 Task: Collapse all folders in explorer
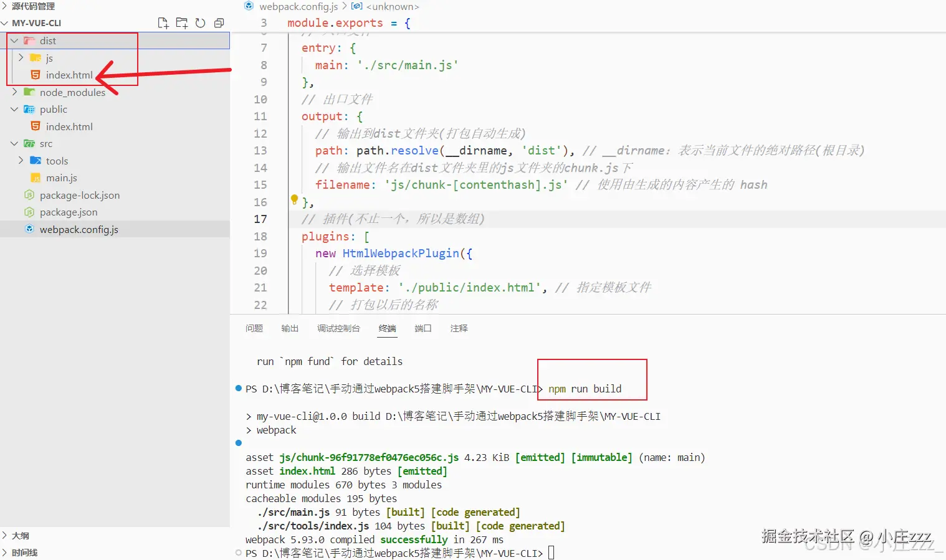pos(219,23)
